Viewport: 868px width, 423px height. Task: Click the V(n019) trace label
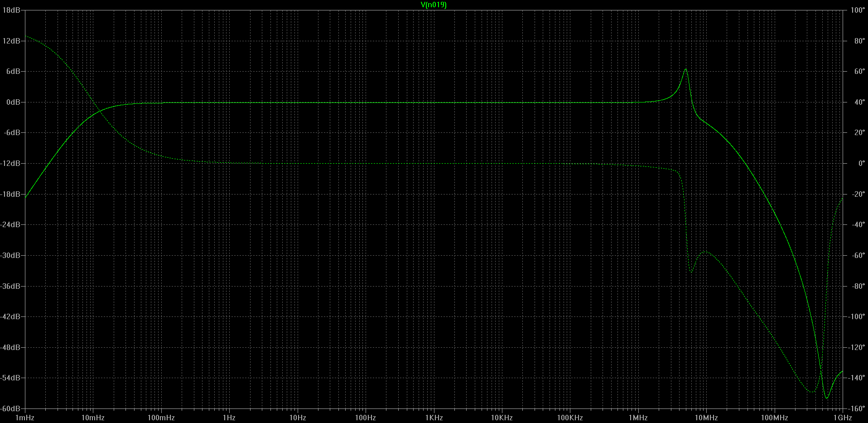coord(434,5)
